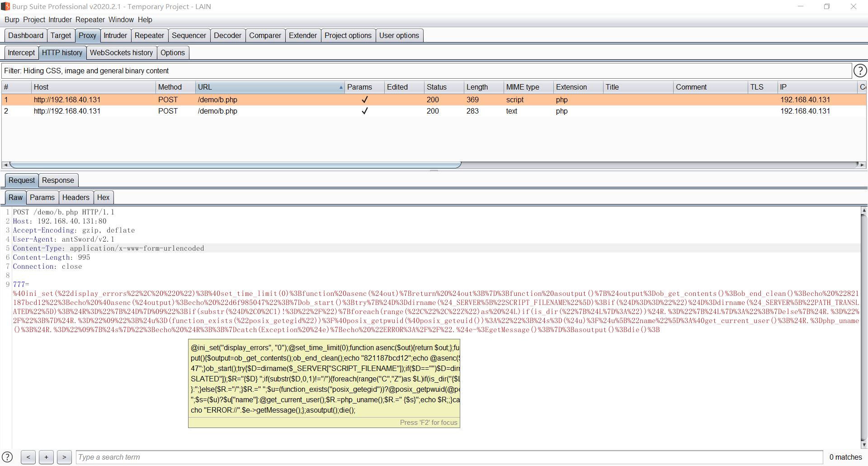Switch to the Repeater tool tab
868x466 pixels.
tap(149, 35)
